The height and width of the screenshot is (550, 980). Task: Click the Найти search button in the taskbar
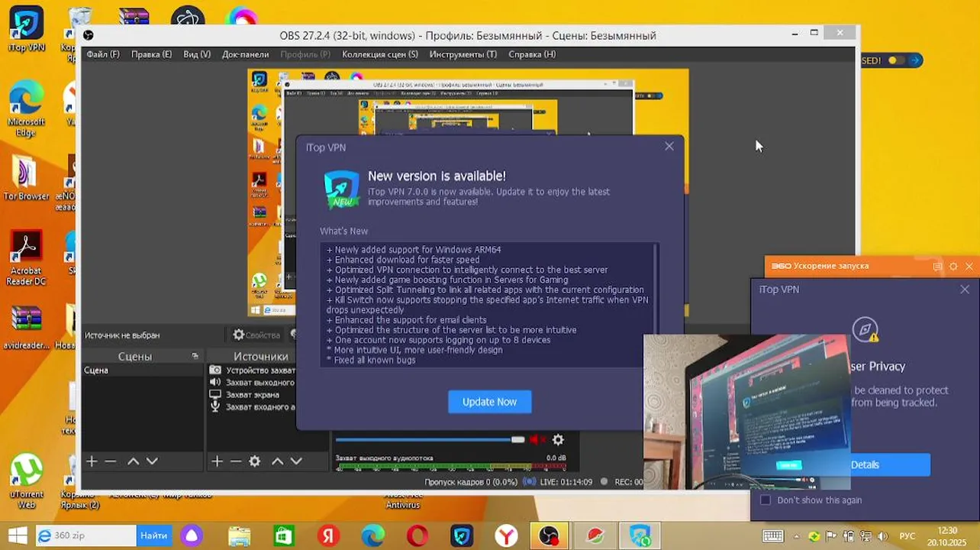[153, 536]
